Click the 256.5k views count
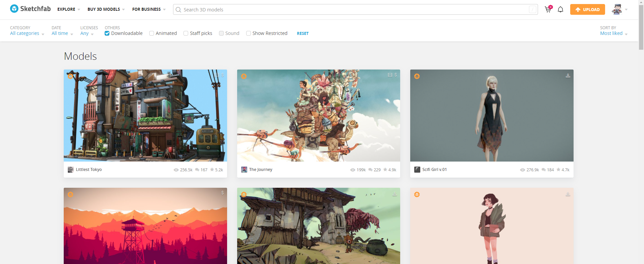 [186, 170]
